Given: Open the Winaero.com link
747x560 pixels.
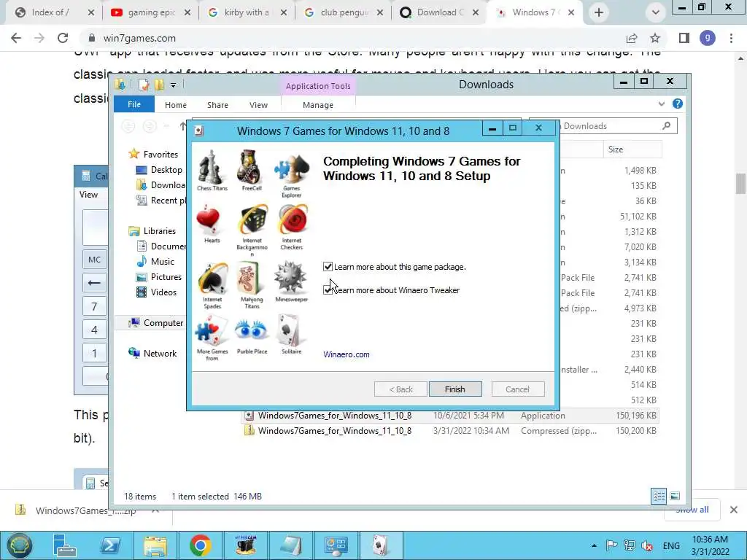Looking at the screenshot, I should click(x=347, y=354).
